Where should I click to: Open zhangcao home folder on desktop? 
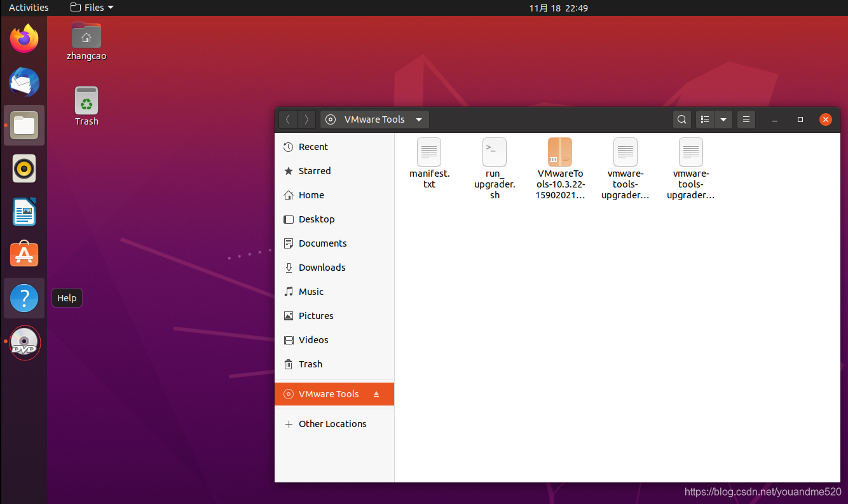pos(86,41)
